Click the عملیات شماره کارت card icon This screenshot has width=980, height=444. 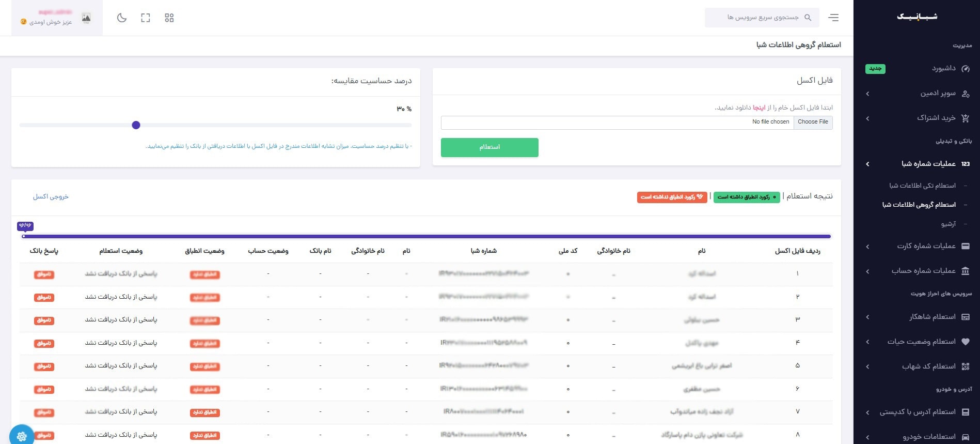pyautogui.click(x=966, y=246)
